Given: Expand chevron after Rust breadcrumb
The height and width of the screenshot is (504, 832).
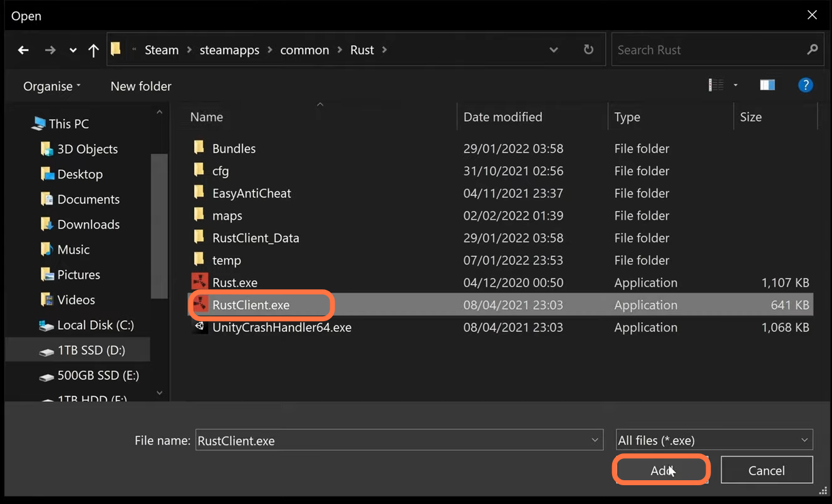Looking at the screenshot, I should click(x=384, y=50).
